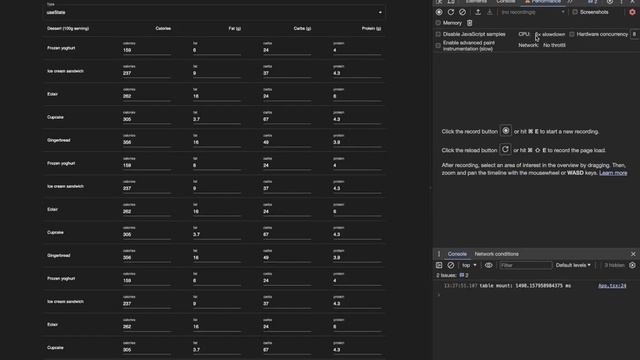
Task: Click the Protein (g) column header
Action: (371, 29)
